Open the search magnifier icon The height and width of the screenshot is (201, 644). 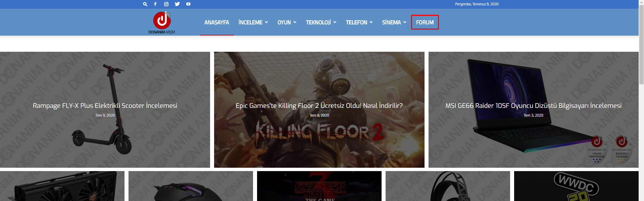[145, 4]
